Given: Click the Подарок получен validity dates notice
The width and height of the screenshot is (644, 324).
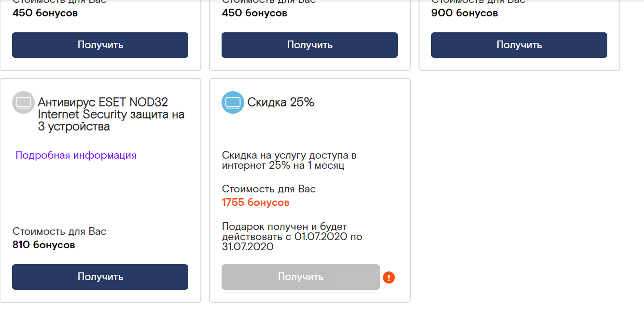Looking at the screenshot, I should click(x=292, y=237).
